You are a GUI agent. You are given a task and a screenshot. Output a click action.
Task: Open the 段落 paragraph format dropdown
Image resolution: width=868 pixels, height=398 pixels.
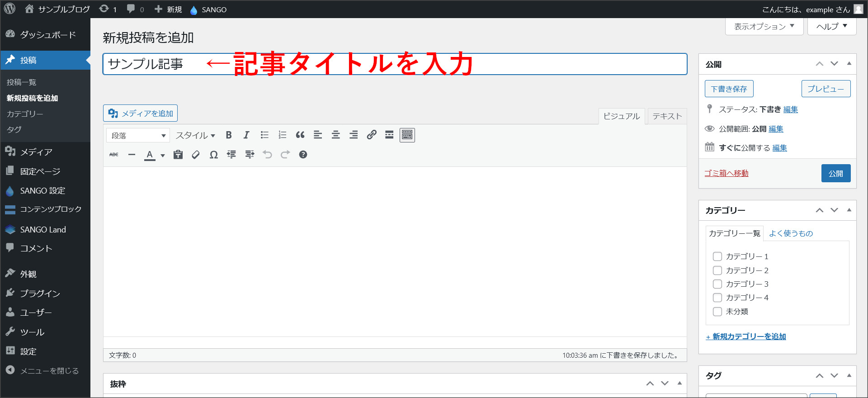138,136
